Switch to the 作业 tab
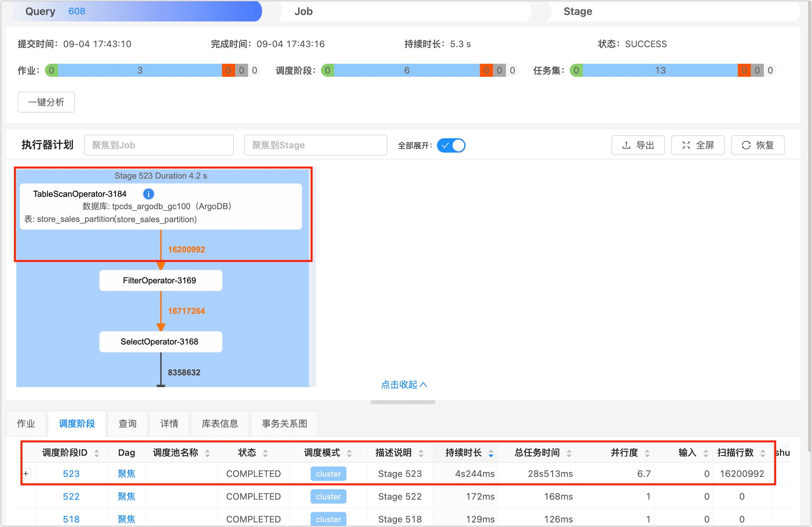 [26, 424]
